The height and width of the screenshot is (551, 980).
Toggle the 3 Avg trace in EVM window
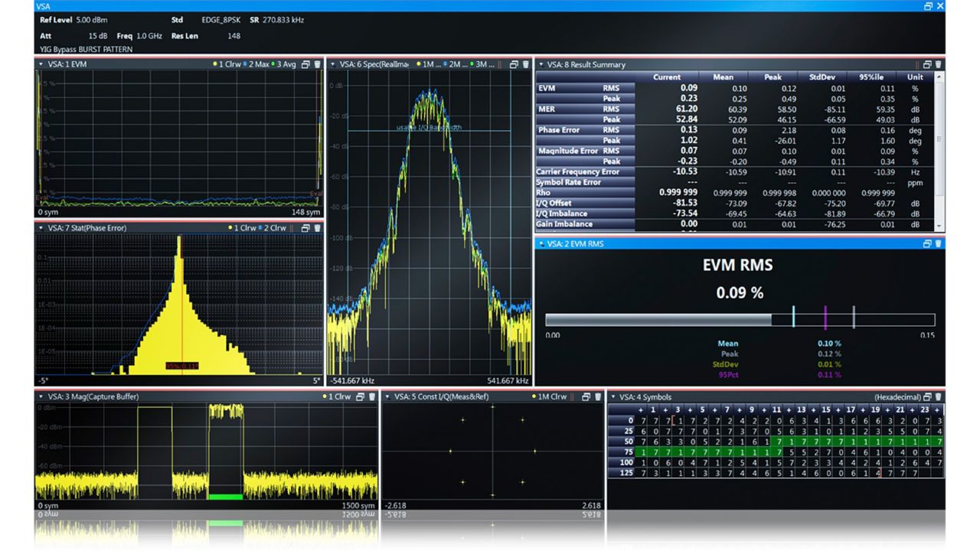click(x=285, y=64)
